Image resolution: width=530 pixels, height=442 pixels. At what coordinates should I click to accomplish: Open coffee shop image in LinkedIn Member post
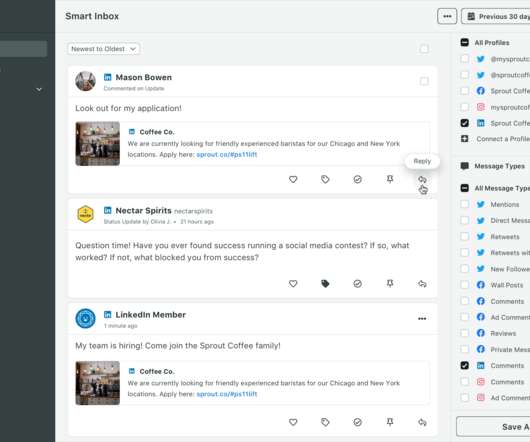tap(98, 383)
